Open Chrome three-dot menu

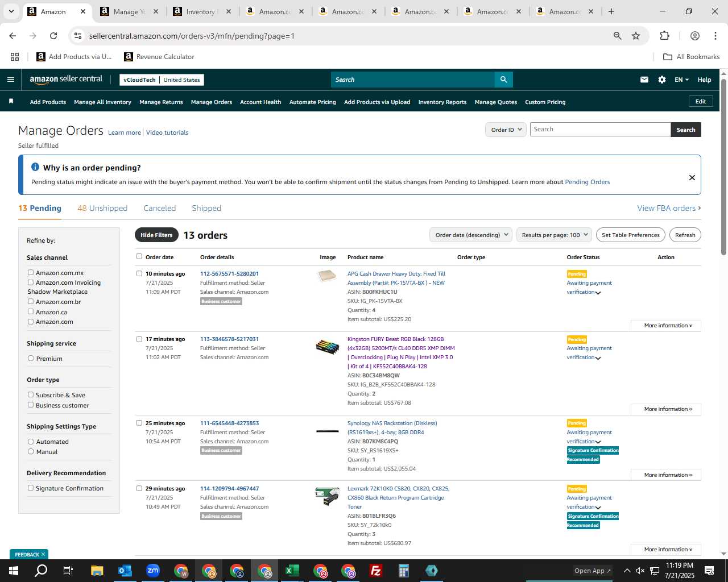click(x=715, y=36)
